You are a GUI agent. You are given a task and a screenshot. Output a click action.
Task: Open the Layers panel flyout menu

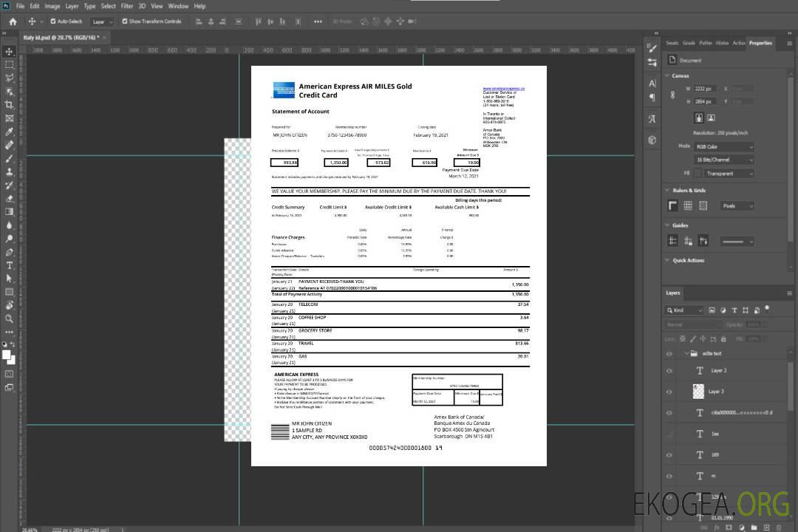[789, 293]
